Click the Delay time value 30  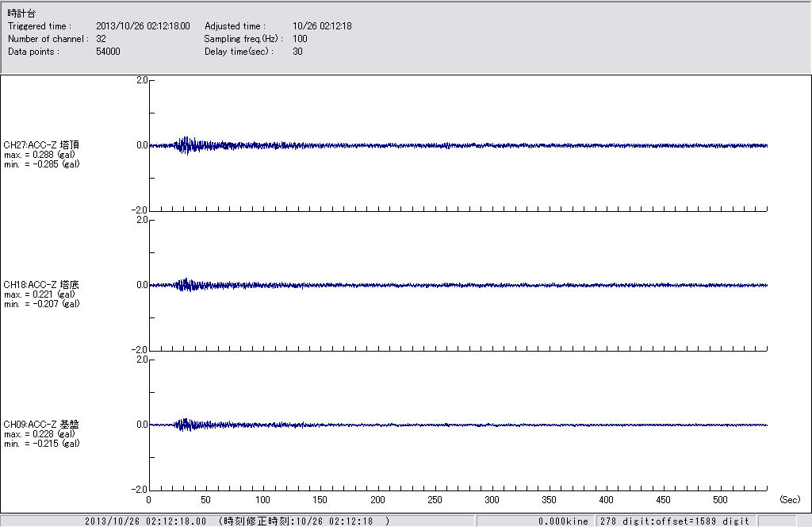pos(297,52)
